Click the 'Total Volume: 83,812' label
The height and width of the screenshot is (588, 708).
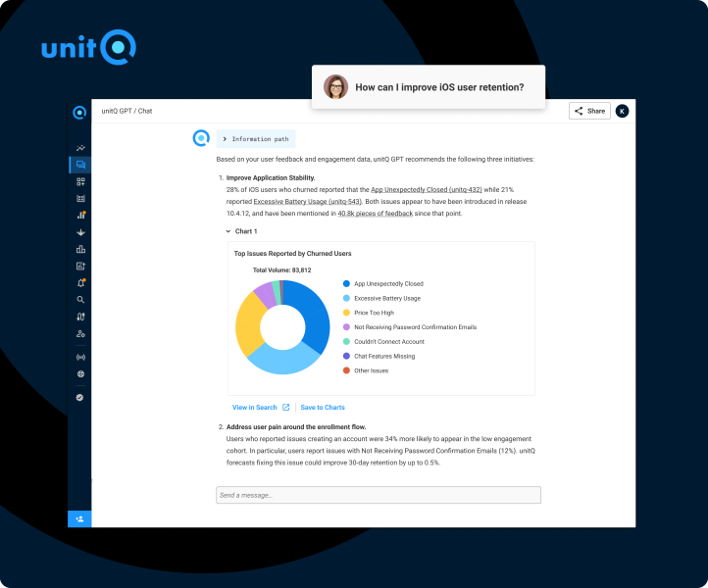(281, 269)
